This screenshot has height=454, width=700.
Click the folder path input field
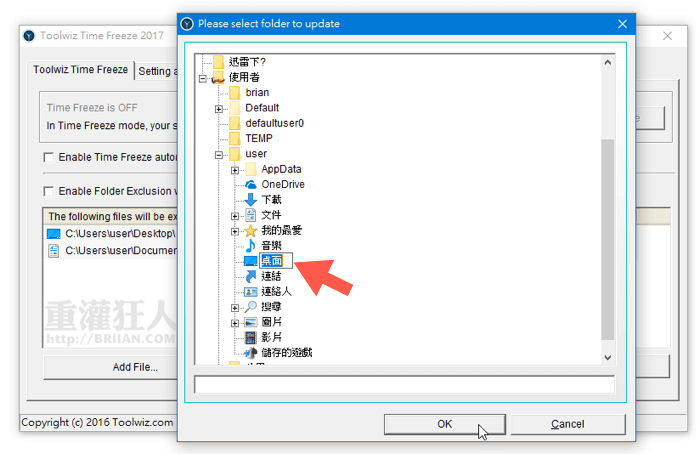coord(404,385)
